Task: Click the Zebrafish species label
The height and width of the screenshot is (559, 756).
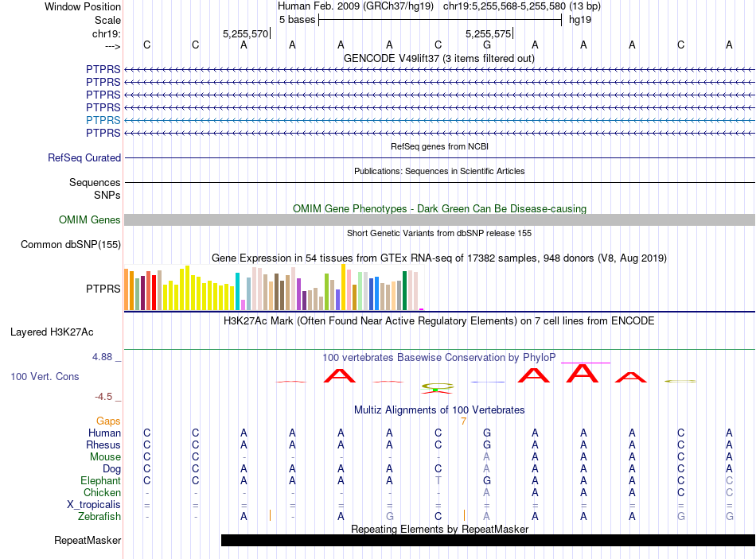Action: pos(99,516)
